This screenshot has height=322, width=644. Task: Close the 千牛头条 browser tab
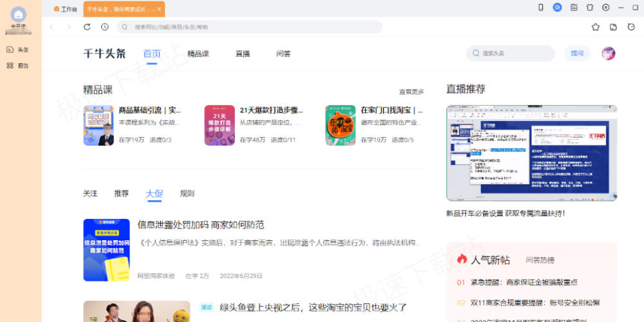click(x=159, y=9)
